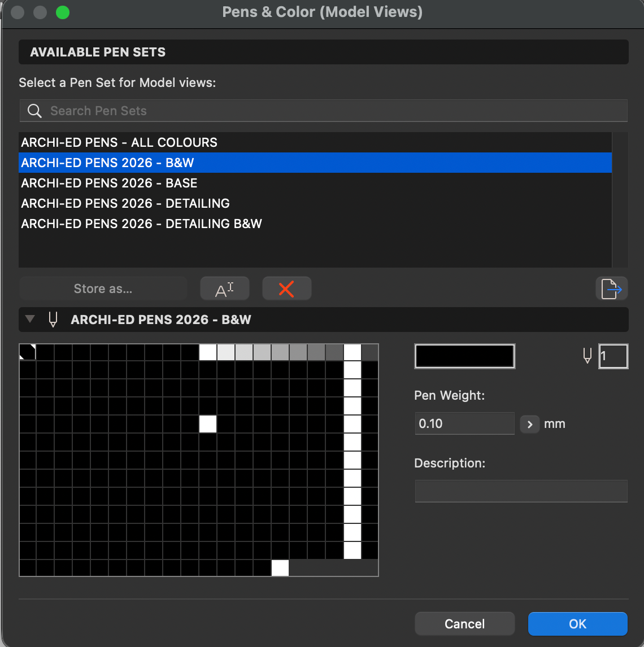Click the pen icon in the section header

pos(53,320)
